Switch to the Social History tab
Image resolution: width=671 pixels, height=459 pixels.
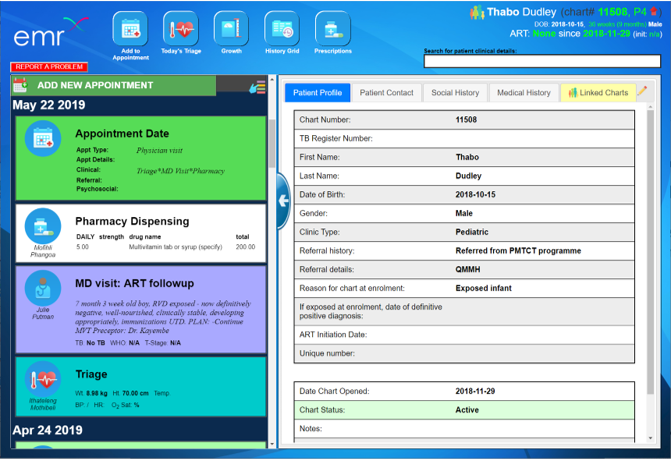pyautogui.click(x=455, y=93)
